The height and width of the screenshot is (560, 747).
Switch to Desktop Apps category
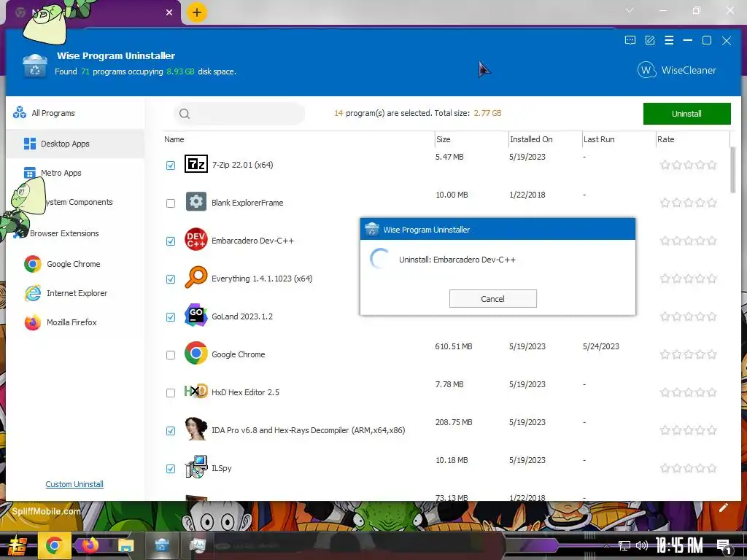click(x=75, y=144)
